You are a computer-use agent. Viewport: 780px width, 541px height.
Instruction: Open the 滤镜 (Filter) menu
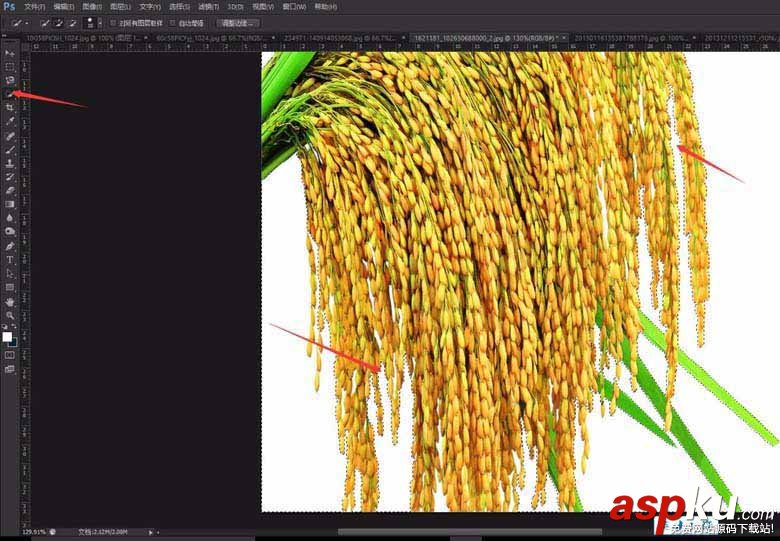coord(208,7)
